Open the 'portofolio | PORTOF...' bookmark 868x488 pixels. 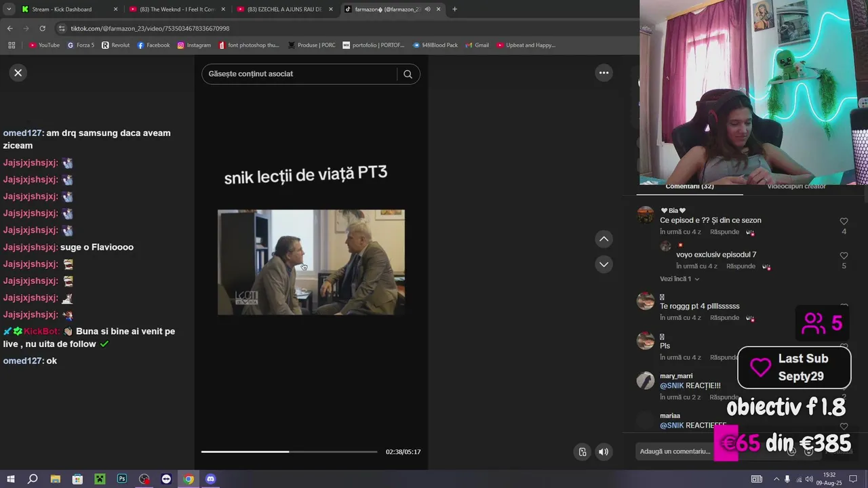[374, 45]
